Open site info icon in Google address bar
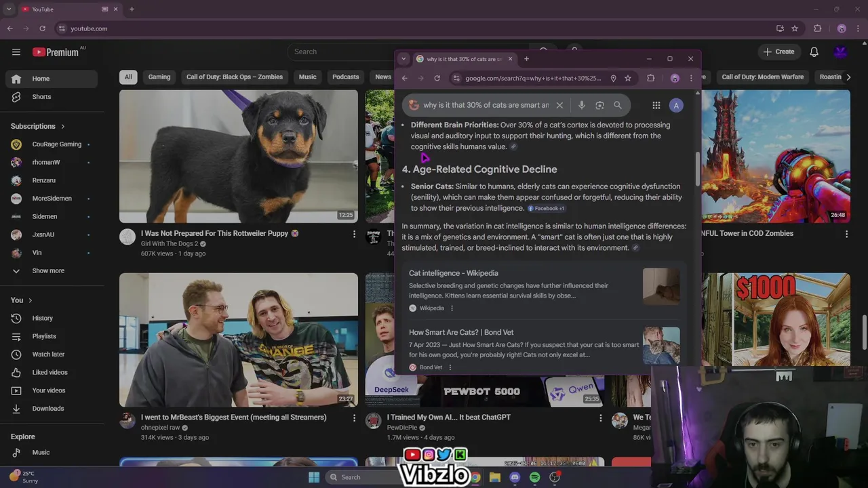 point(455,78)
